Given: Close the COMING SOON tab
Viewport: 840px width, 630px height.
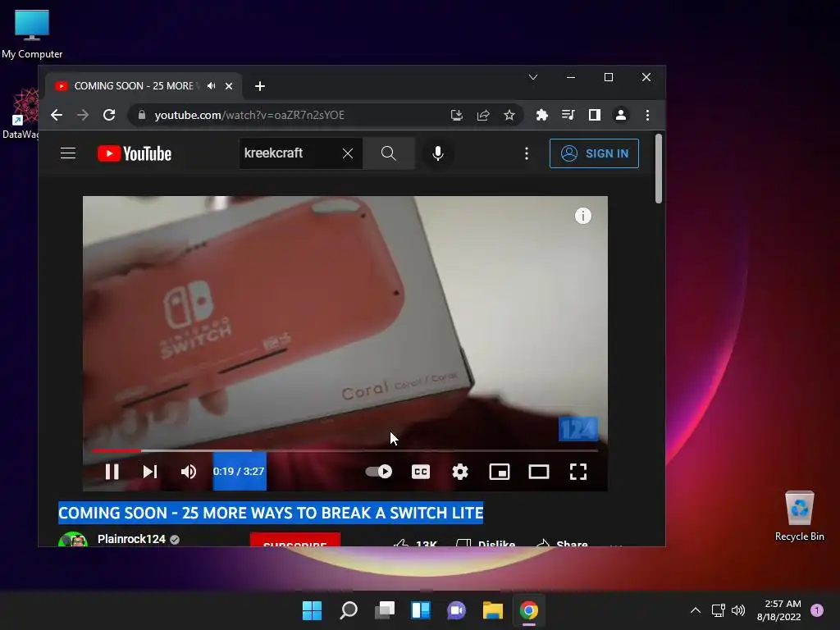Looking at the screenshot, I should (229, 85).
